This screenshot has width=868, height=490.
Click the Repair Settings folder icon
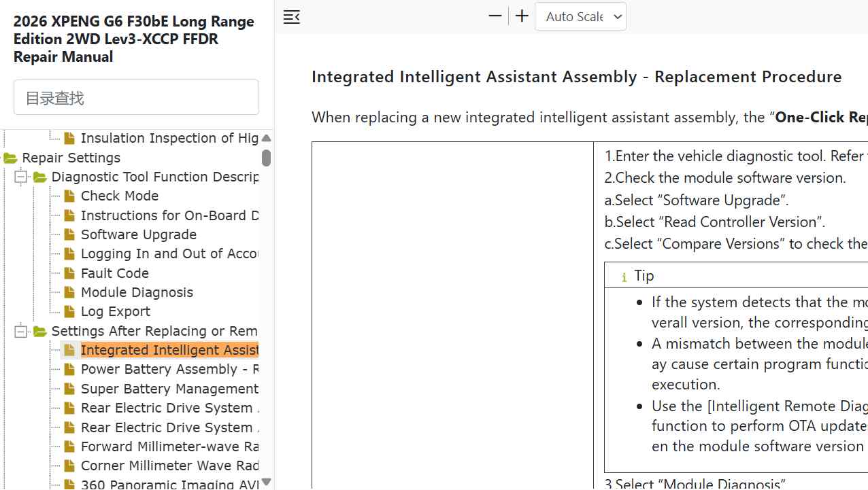click(x=10, y=158)
